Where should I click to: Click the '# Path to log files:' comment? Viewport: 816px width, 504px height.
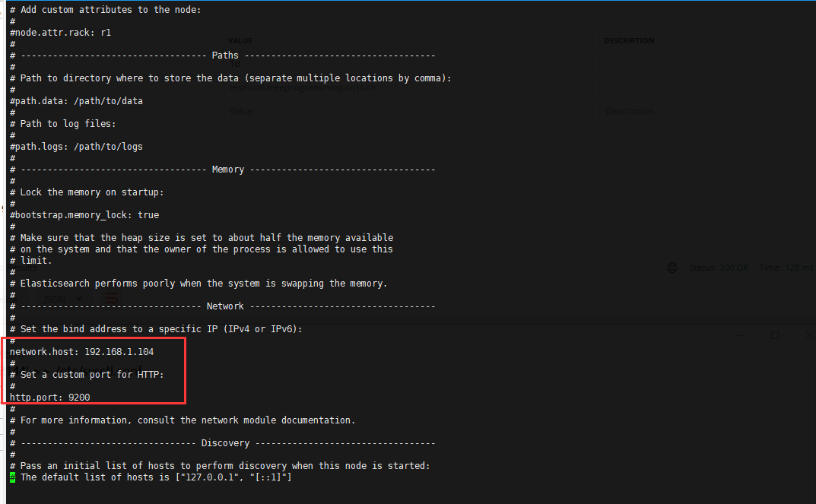62,124
